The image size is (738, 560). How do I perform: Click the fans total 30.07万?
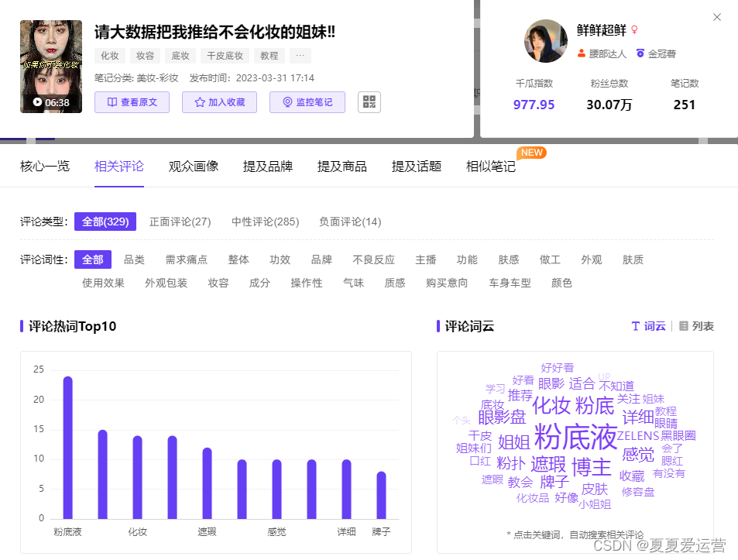pos(609,105)
